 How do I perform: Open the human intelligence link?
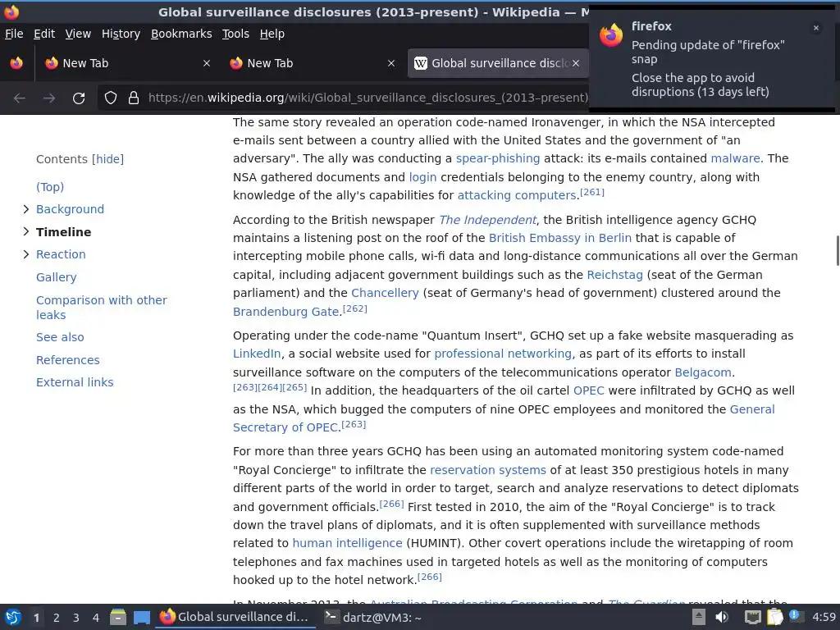[347, 543]
